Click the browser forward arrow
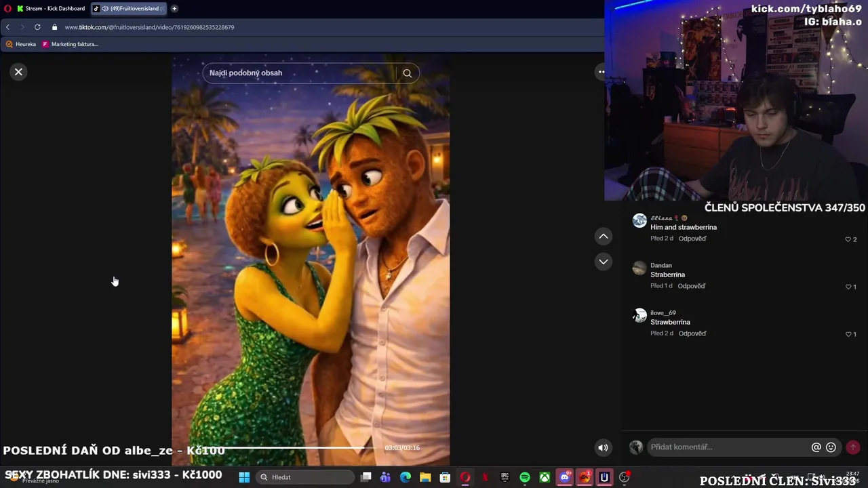This screenshot has width=868, height=488. tap(22, 27)
